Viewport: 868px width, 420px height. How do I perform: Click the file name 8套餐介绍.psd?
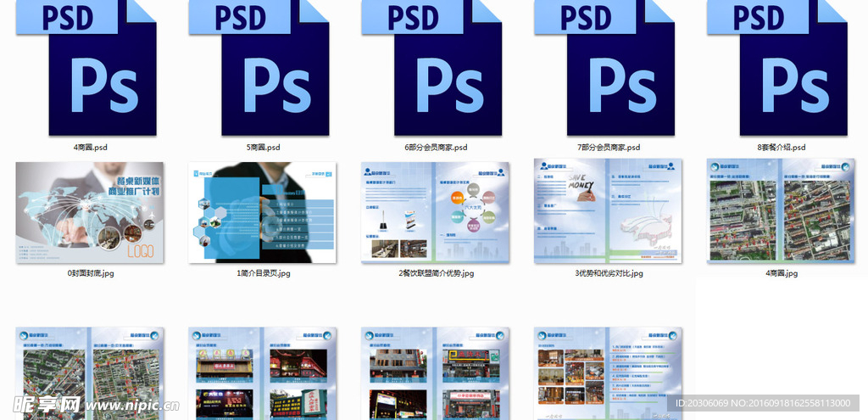pyautogui.click(x=781, y=148)
